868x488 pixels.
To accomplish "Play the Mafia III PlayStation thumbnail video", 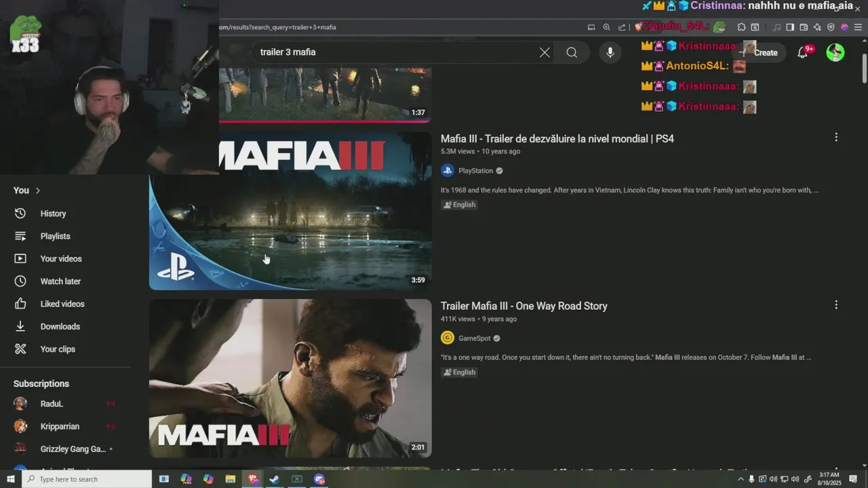I will [290, 211].
